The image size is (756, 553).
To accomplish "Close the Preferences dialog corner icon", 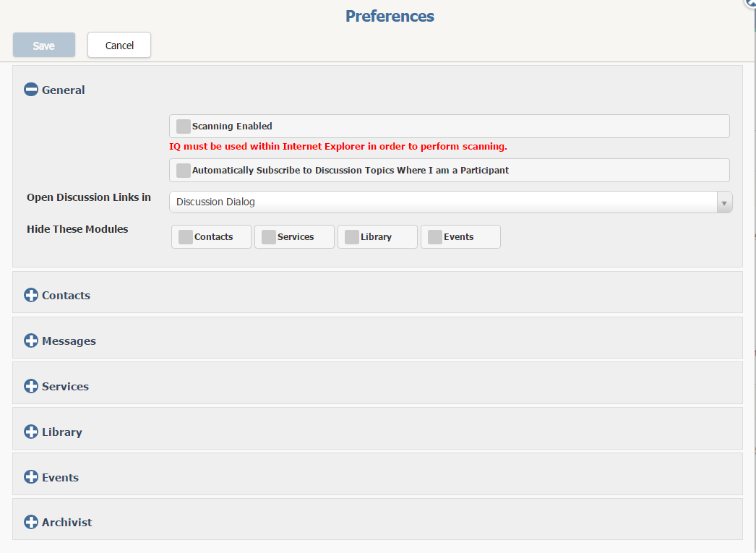I will click(x=751, y=2).
